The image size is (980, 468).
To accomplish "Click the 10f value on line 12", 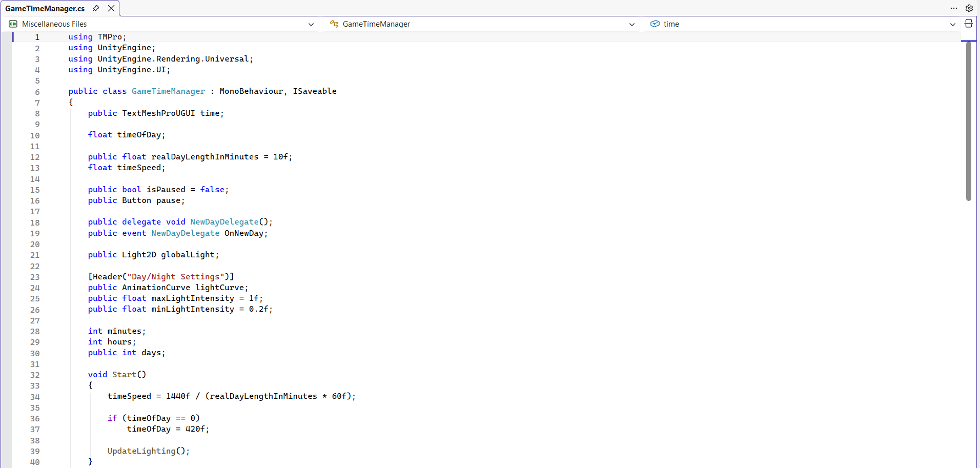I will 280,157.
